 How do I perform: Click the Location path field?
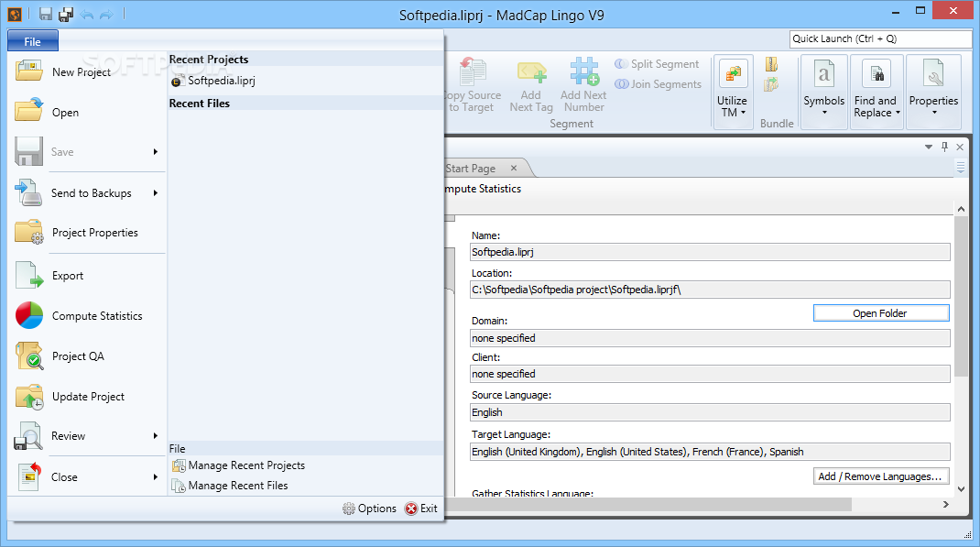click(x=710, y=290)
